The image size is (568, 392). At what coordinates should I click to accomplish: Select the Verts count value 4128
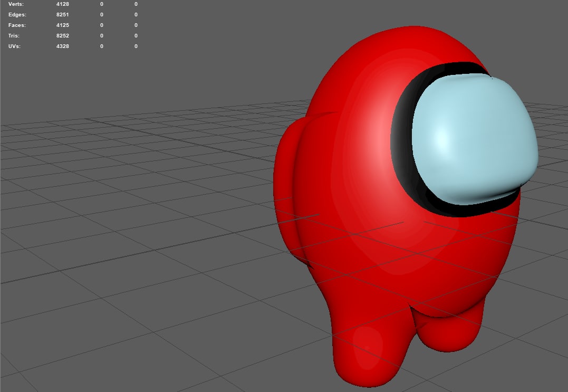tap(63, 4)
